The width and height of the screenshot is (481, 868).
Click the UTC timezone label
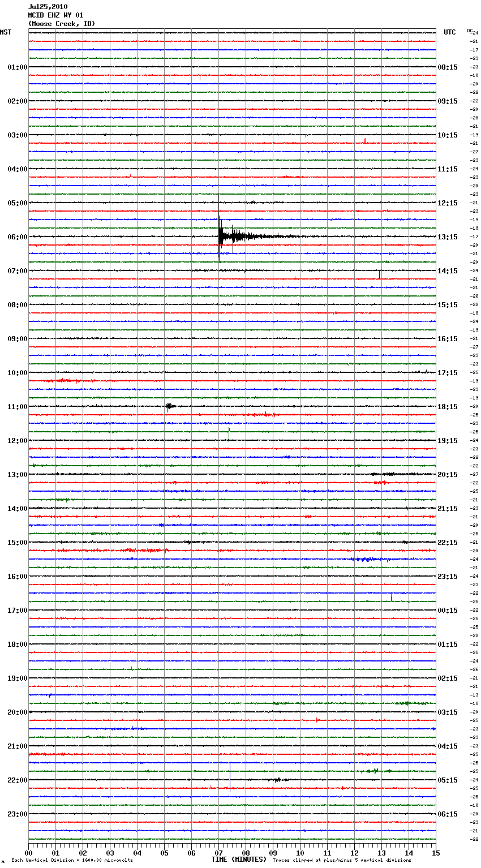point(449,32)
